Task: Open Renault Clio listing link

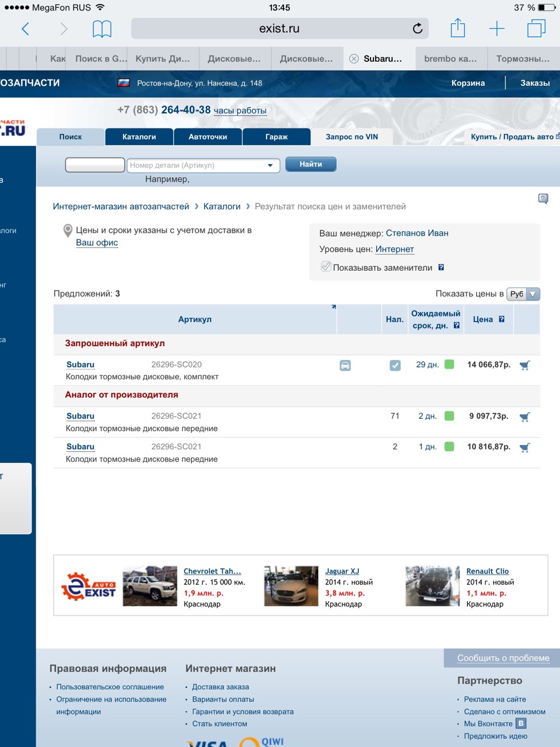Action: pyautogui.click(x=488, y=571)
